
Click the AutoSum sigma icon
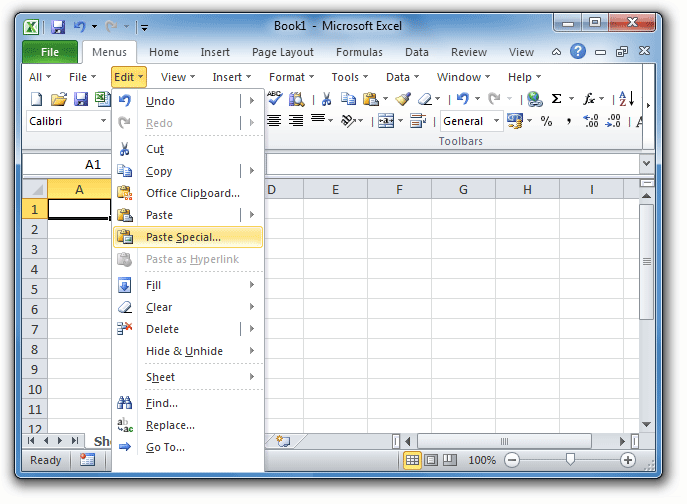556,99
